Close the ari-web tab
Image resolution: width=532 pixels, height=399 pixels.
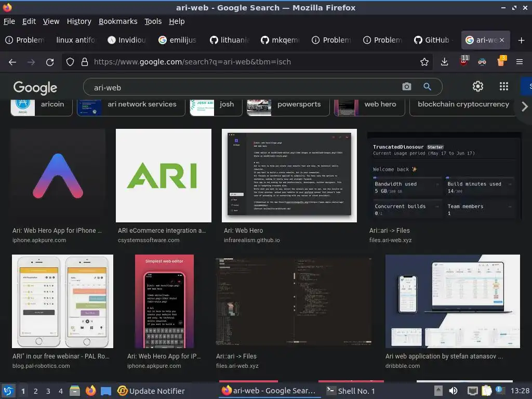(502, 40)
